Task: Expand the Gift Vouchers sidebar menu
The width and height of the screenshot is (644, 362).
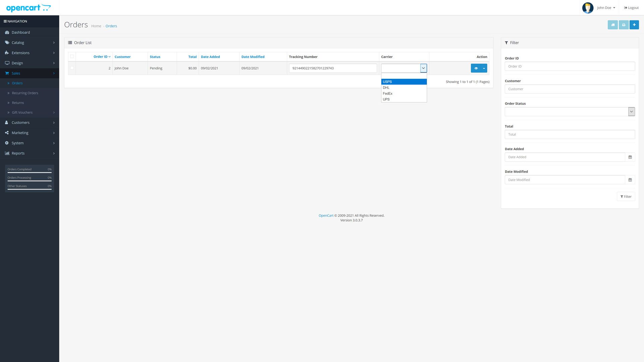Action: [x=22, y=112]
